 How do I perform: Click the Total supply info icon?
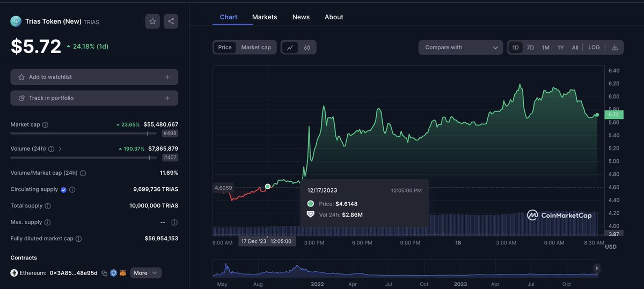pyautogui.click(x=48, y=206)
